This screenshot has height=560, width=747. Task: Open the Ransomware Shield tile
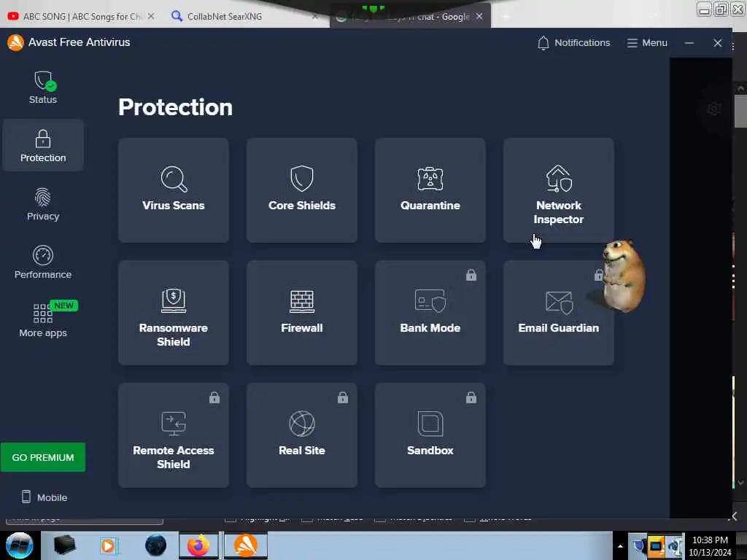click(174, 313)
